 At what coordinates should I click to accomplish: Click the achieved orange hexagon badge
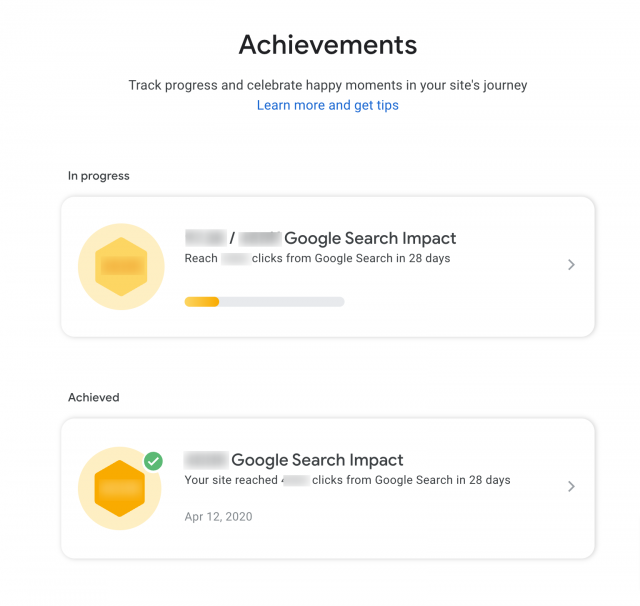(121, 489)
